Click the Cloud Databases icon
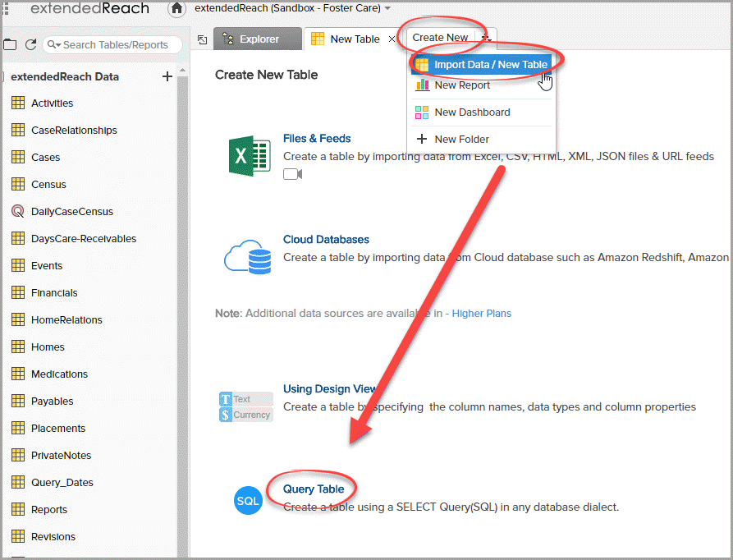 248,257
